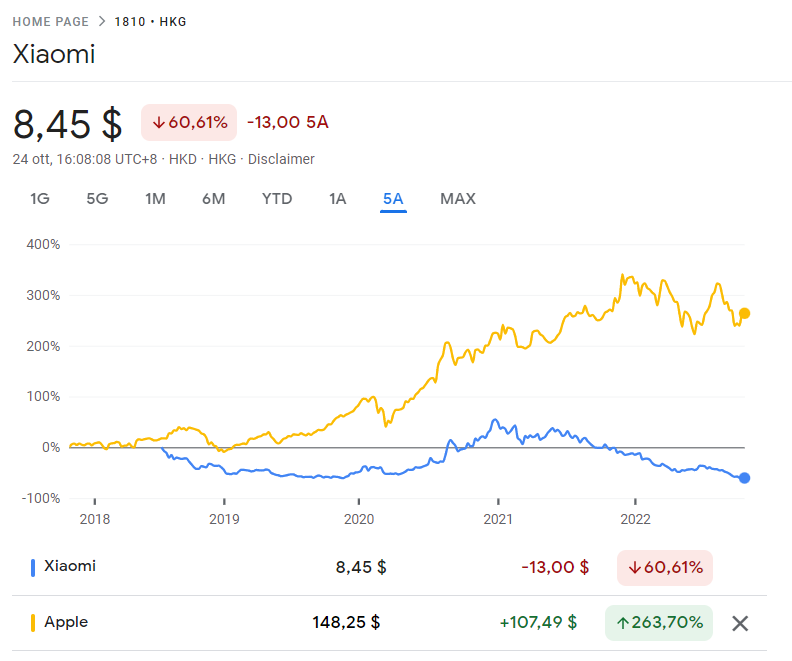Select the 5G time range tab

(x=97, y=198)
